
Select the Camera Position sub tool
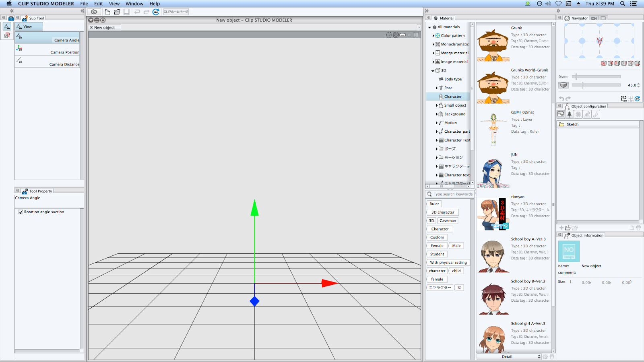pos(47,49)
